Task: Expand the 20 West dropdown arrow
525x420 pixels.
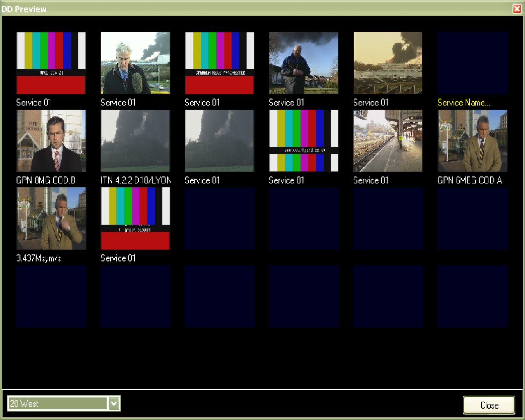Action: (x=114, y=404)
